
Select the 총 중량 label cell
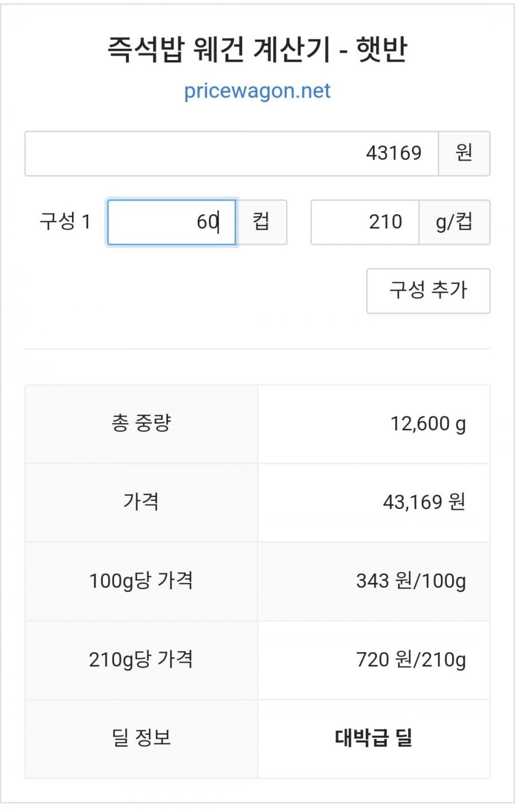pyautogui.click(x=141, y=424)
